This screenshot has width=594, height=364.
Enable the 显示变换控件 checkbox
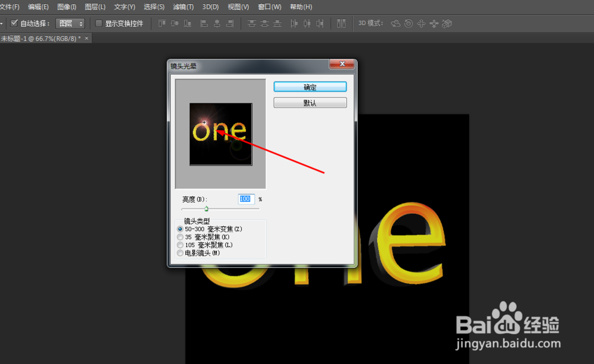pos(99,23)
